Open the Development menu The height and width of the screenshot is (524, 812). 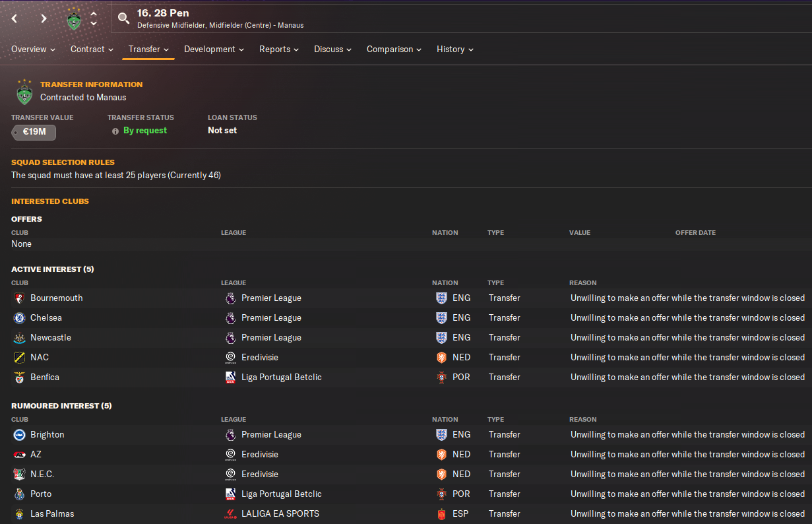pyautogui.click(x=214, y=49)
